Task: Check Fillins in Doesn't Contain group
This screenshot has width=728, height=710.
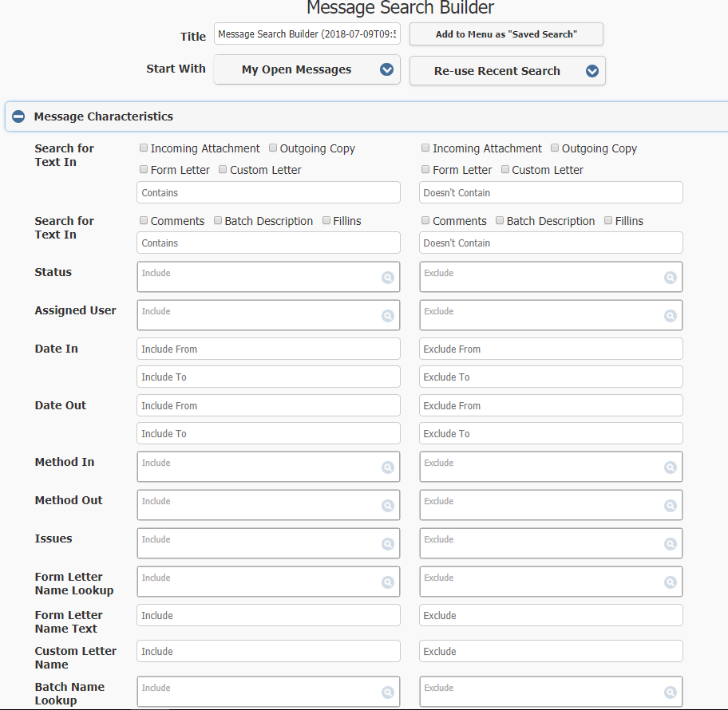Action: (x=608, y=220)
